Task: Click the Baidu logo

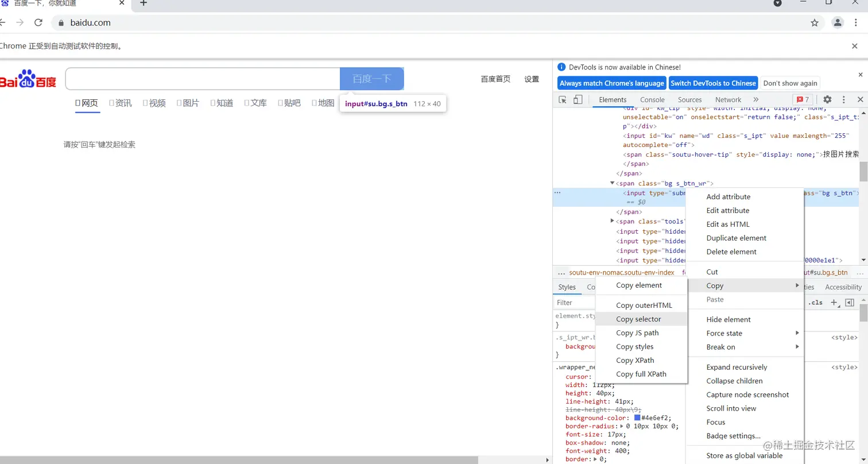Action: coord(28,79)
